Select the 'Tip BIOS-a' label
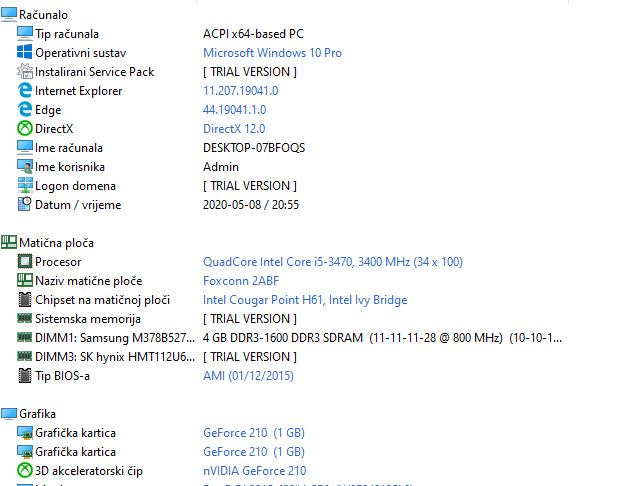Image resolution: width=633 pixels, height=486 pixels. coord(62,376)
